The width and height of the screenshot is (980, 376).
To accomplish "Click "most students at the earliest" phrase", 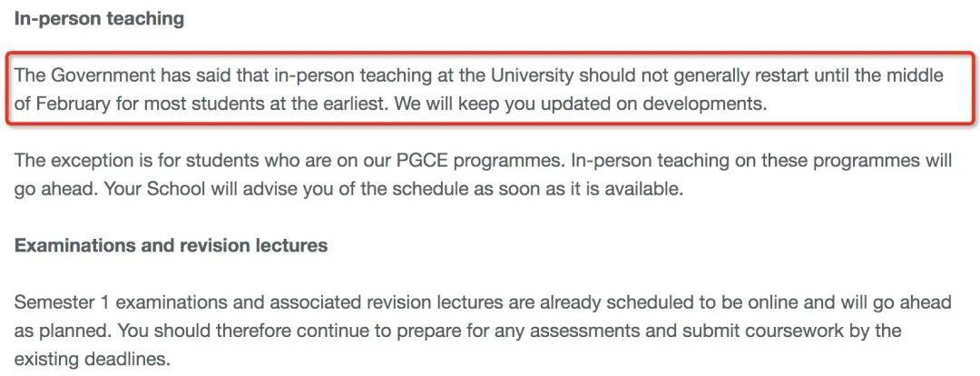I will (x=264, y=104).
